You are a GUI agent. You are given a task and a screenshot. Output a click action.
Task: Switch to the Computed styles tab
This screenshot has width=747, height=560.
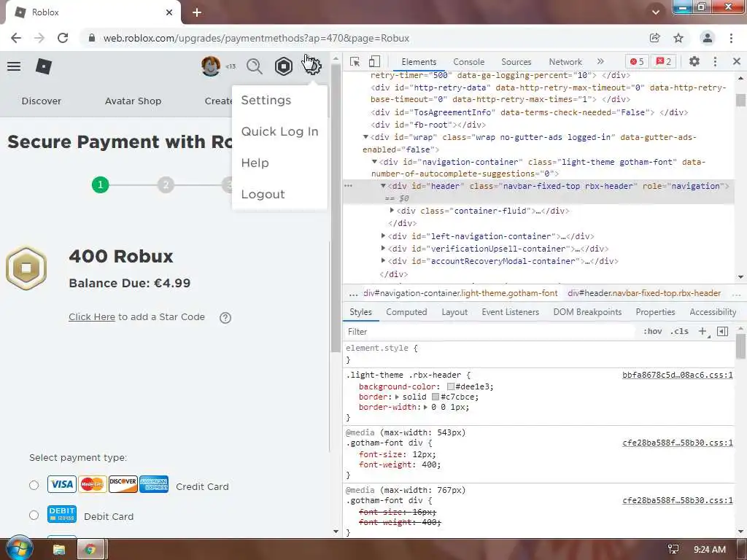point(406,312)
